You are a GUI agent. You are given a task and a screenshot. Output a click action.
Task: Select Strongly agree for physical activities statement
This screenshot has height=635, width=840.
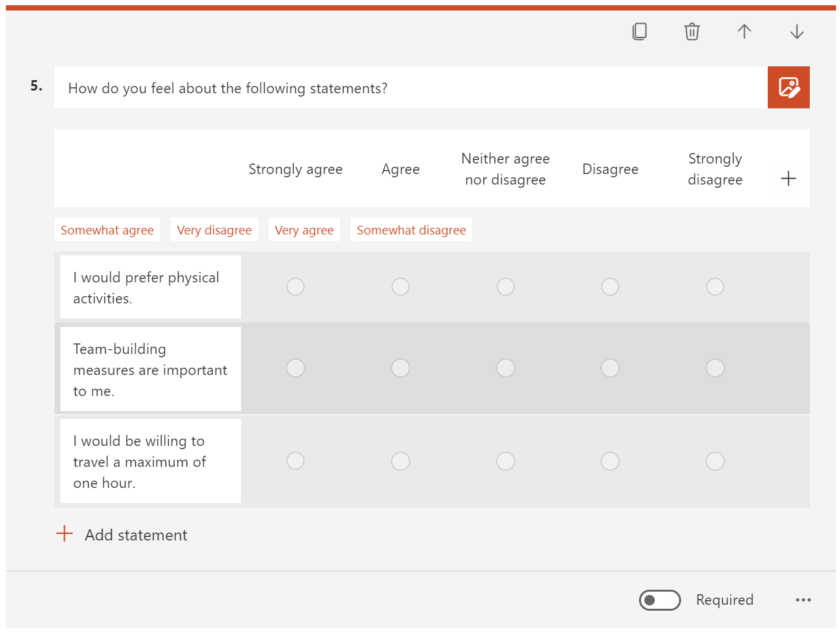[x=296, y=287]
